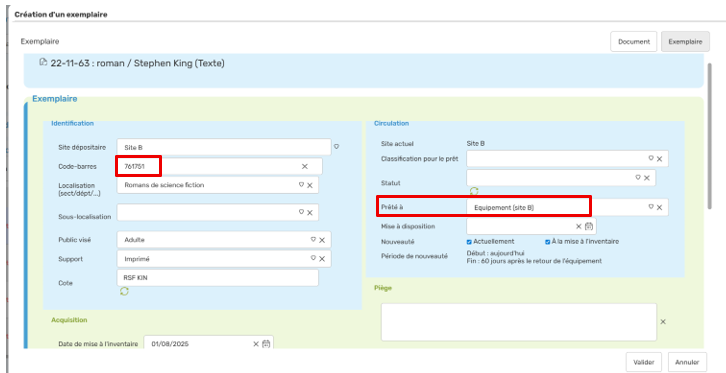Switch to the Document tab
Image resolution: width=726 pixels, height=373 pixels.
[634, 42]
